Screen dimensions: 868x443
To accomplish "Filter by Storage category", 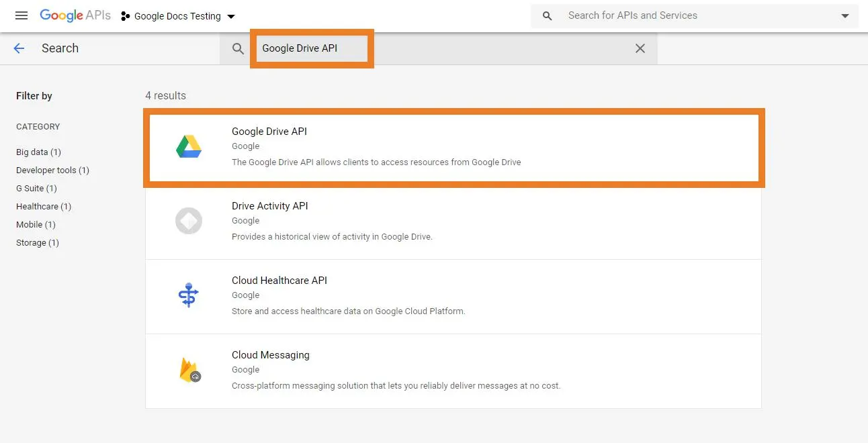I will (x=38, y=243).
